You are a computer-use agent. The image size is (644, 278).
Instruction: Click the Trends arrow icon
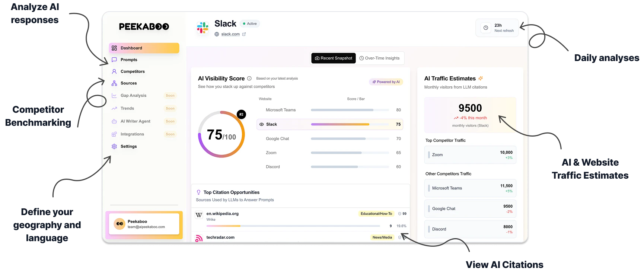114,108
